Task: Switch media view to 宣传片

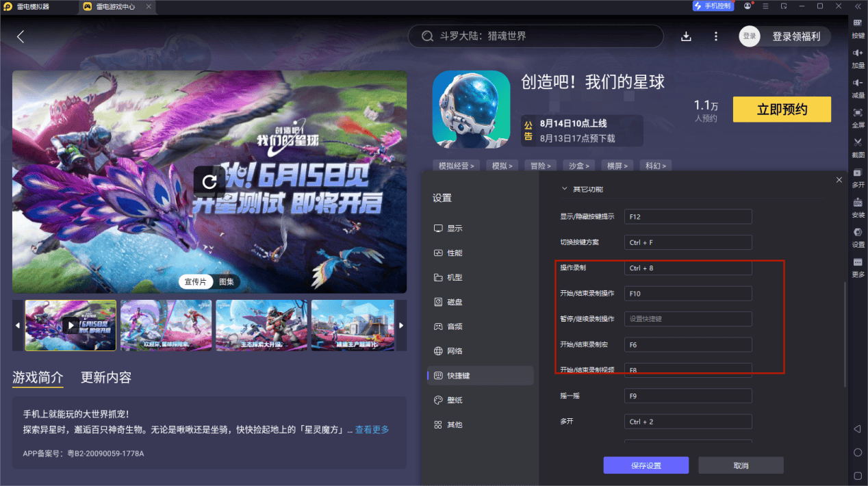Action: click(196, 281)
